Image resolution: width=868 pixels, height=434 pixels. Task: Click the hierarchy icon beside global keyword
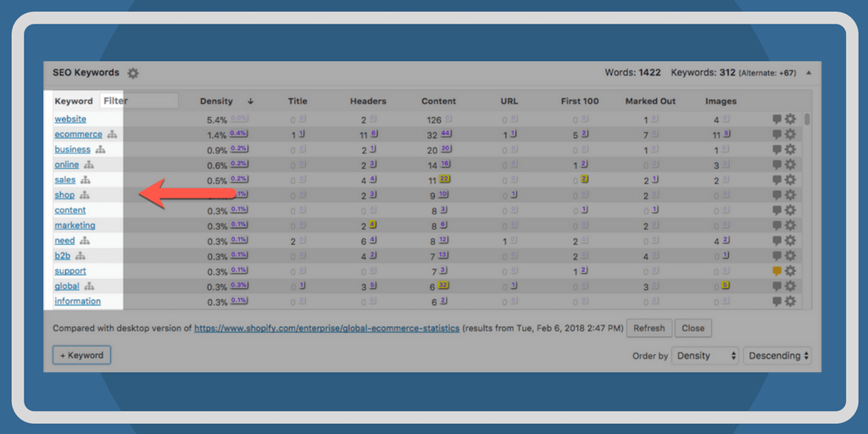pyautogui.click(x=90, y=287)
